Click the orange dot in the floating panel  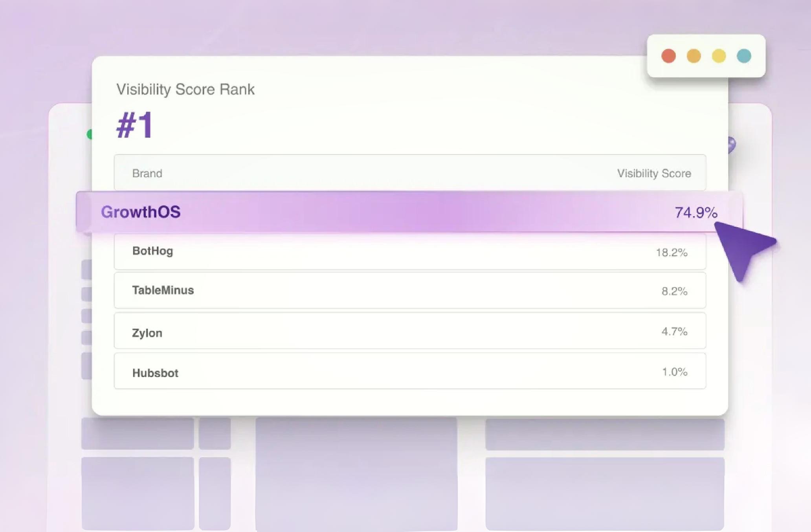[694, 56]
